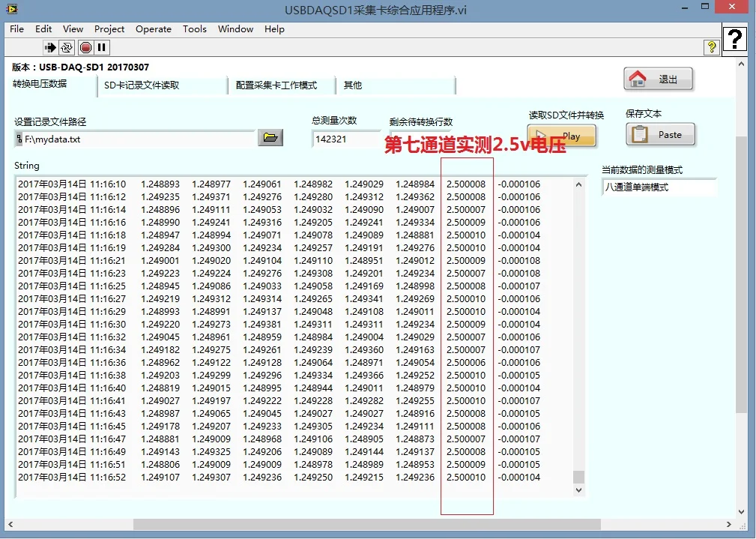
Task: Open the Tools menu
Action: point(194,29)
